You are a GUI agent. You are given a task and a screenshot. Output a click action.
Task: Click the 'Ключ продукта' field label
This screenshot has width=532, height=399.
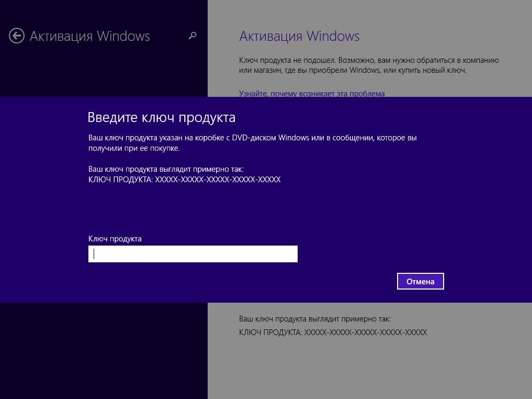point(115,239)
